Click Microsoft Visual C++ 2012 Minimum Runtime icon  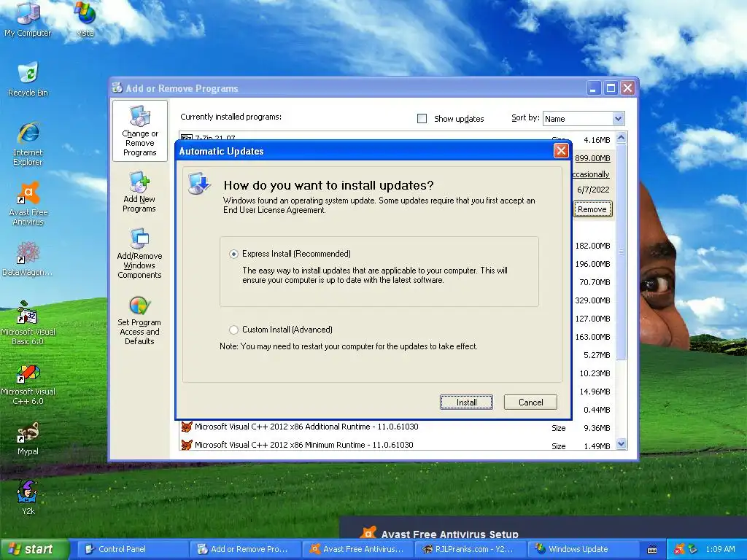tap(187, 445)
